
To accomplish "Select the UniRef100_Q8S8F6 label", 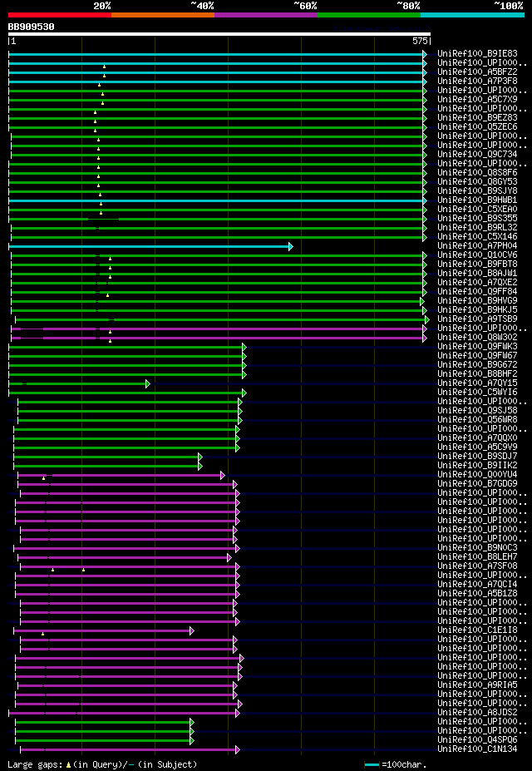I will [477, 172].
